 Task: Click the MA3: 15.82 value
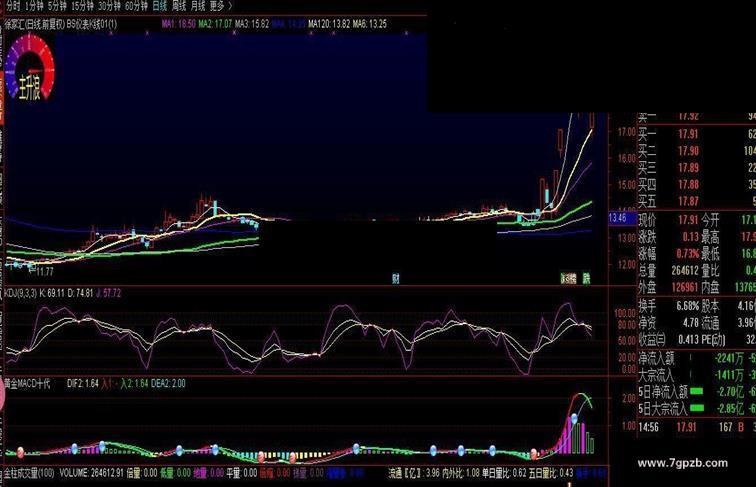[252, 24]
